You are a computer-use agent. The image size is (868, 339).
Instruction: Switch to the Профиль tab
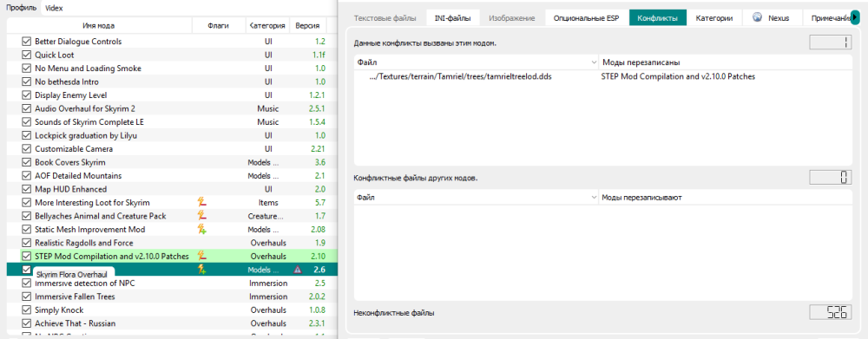pyautogui.click(x=22, y=8)
